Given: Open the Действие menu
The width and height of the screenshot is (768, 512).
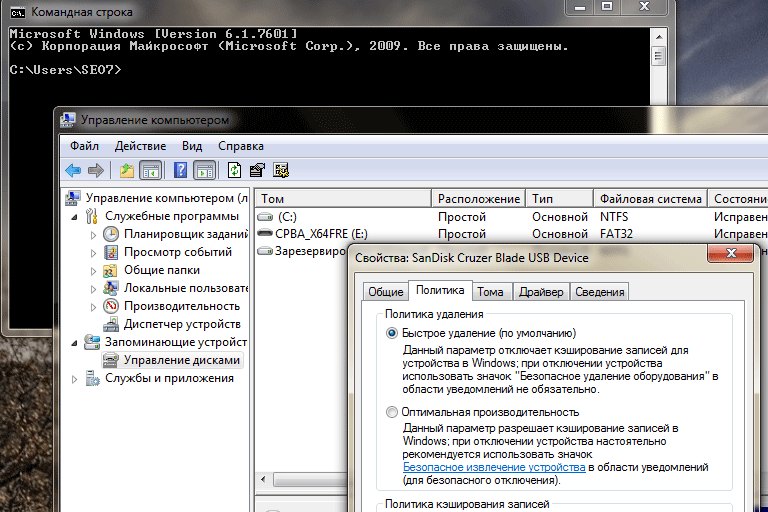Looking at the screenshot, I should (140, 146).
